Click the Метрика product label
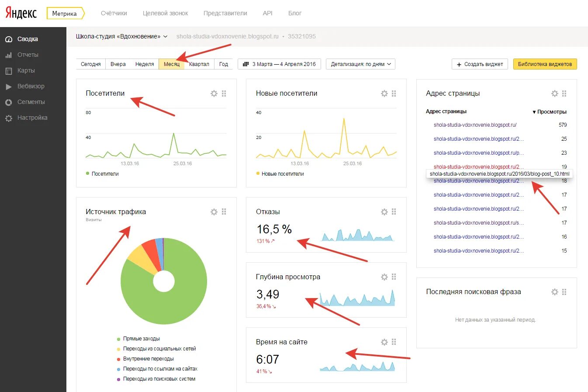Screen dimensions: 588x392 [x=65, y=14]
